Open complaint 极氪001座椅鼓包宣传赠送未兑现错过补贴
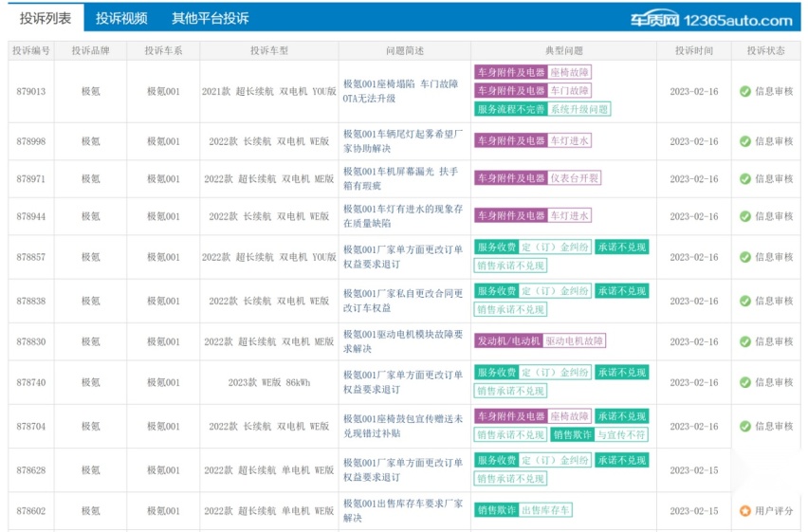The width and height of the screenshot is (808, 532). (x=403, y=426)
